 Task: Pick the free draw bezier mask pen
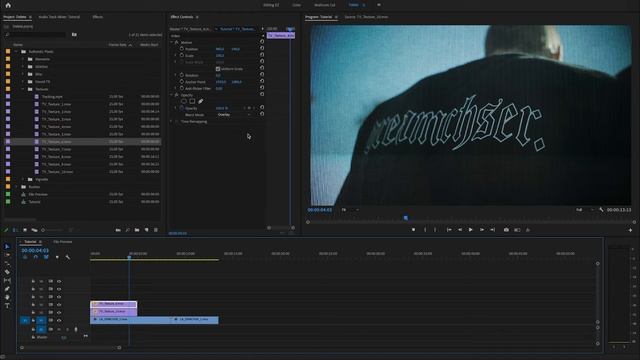point(200,101)
